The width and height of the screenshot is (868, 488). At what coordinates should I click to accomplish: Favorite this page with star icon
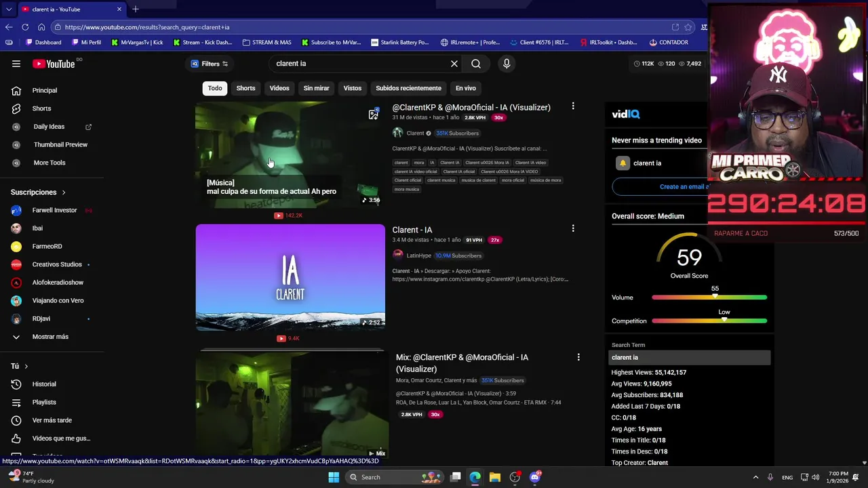click(x=688, y=27)
